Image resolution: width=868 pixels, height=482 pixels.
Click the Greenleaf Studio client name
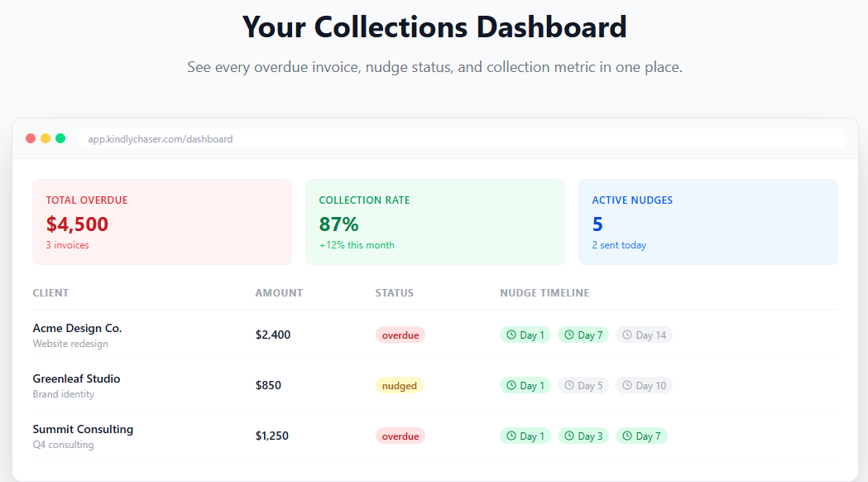pos(75,378)
